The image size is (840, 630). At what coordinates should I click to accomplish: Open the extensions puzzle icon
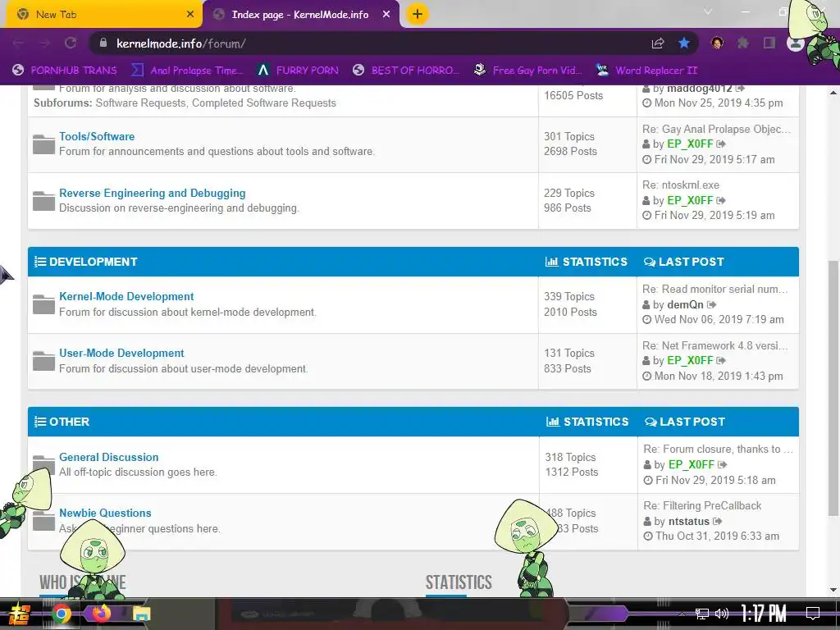click(742, 43)
